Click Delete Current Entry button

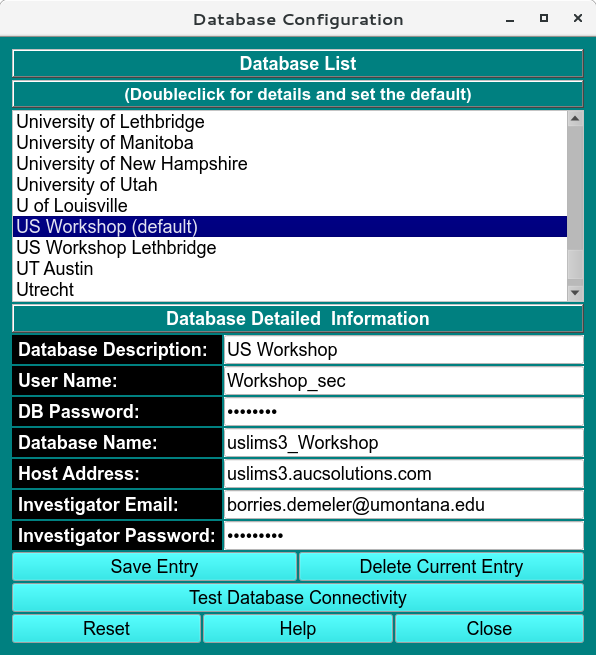441,567
